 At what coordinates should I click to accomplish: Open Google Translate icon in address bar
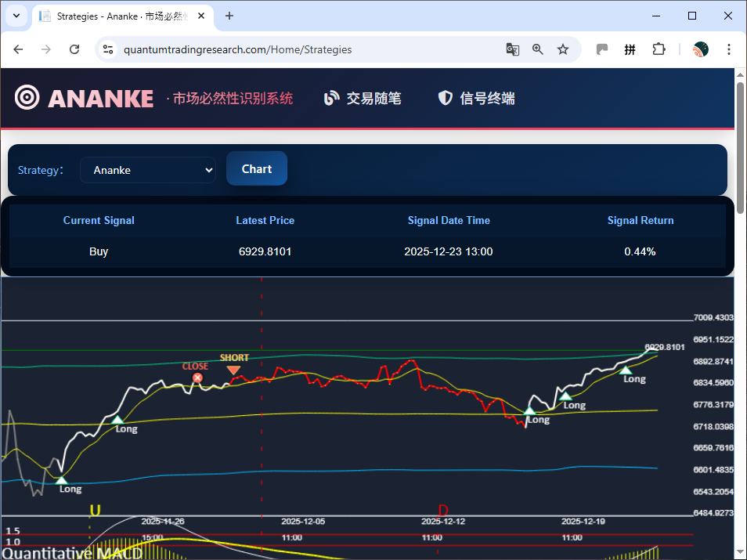tap(512, 49)
